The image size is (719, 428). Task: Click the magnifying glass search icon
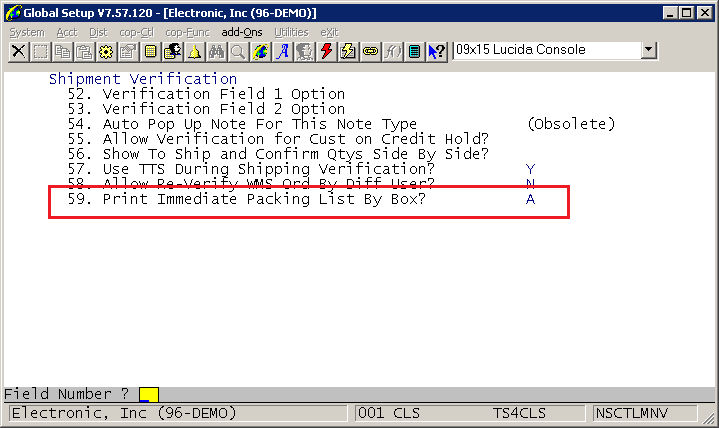[238, 51]
